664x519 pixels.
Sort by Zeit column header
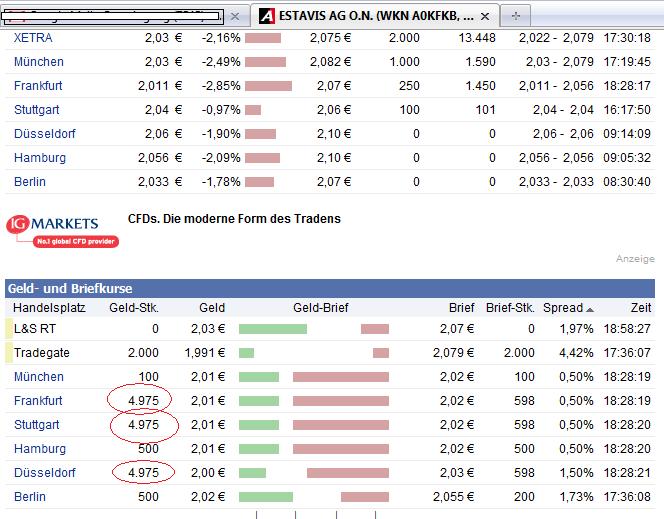click(x=638, y=308)
